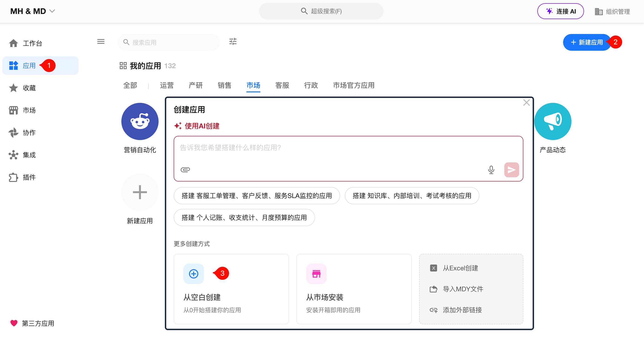The width and height of the screenshot is (644, 342).
Task: Click the gray plus 新建应用 tile
Action: 140,192
